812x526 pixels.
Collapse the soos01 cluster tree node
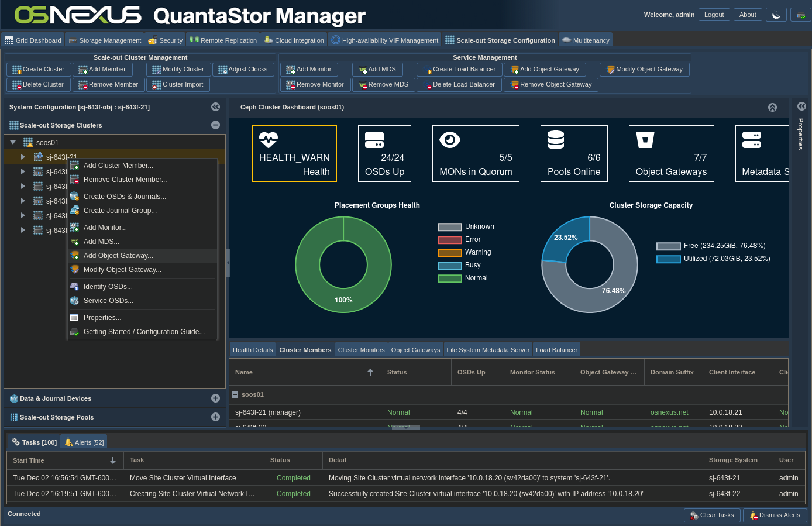click(x=13, y=142)
